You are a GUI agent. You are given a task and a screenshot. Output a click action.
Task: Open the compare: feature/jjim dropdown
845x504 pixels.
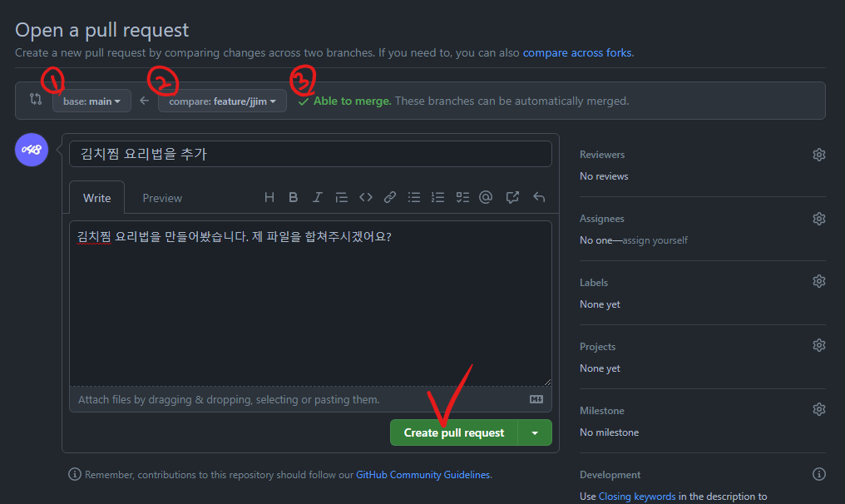coord(222,101)
